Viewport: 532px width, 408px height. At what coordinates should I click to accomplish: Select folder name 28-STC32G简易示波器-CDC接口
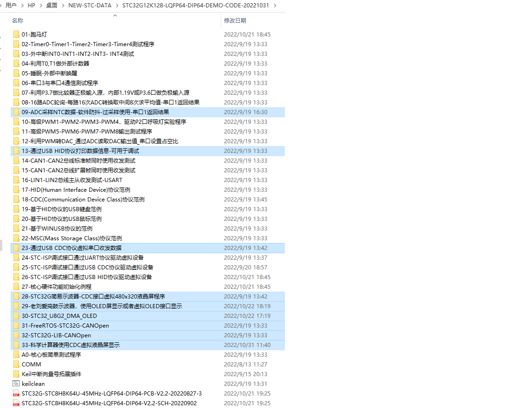click(x=93, y=296)
